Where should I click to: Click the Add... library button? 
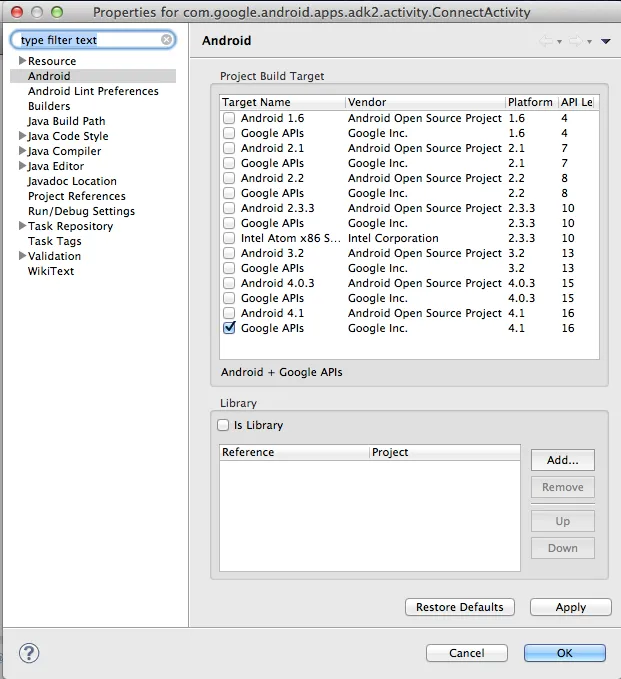coord(562,460)
